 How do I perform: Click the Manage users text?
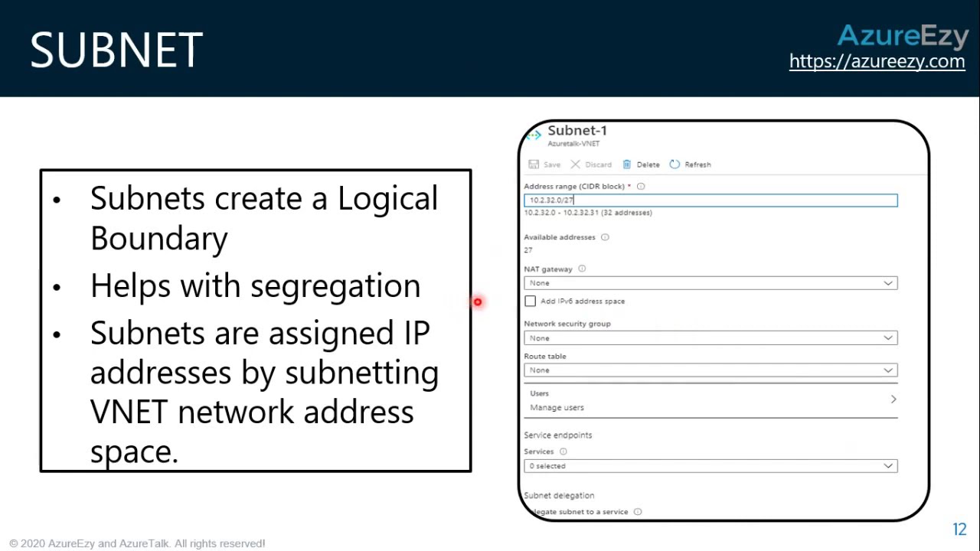557,408
